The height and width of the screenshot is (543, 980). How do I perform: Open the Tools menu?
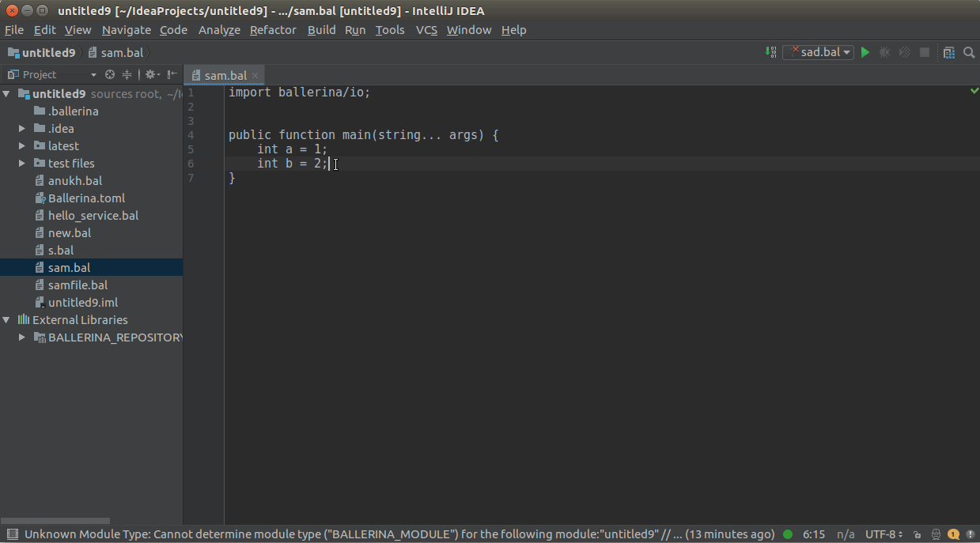[x=390, y=30]
